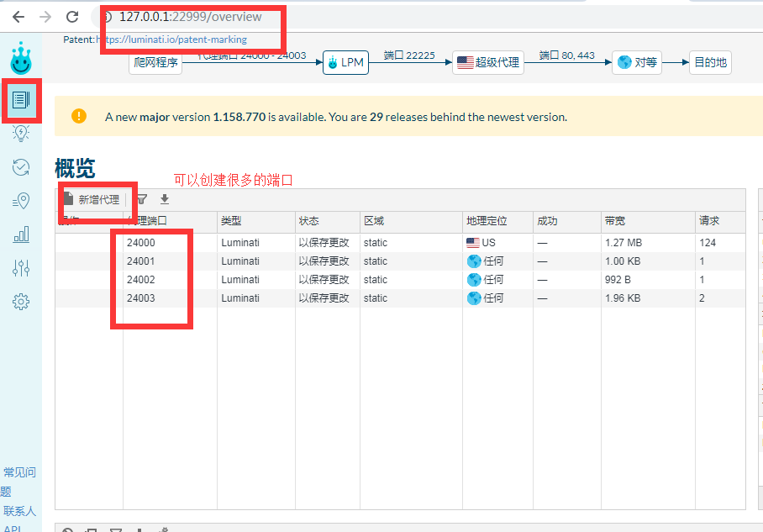The image size is (763, 532).
Task: Open the proxy tester clock-check icon
Action: 21,167
